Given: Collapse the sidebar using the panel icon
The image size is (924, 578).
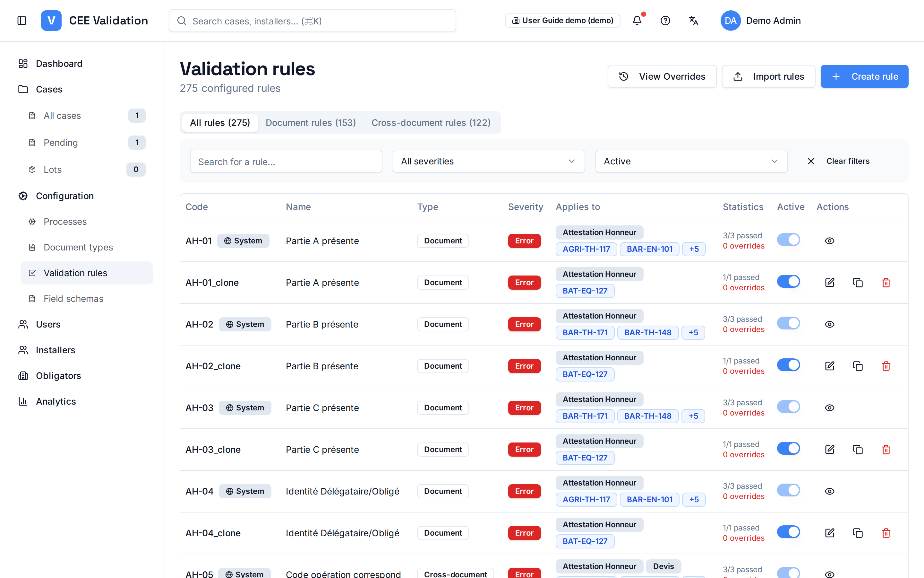Looking at the screenshot, I should [x=22, y=21].
